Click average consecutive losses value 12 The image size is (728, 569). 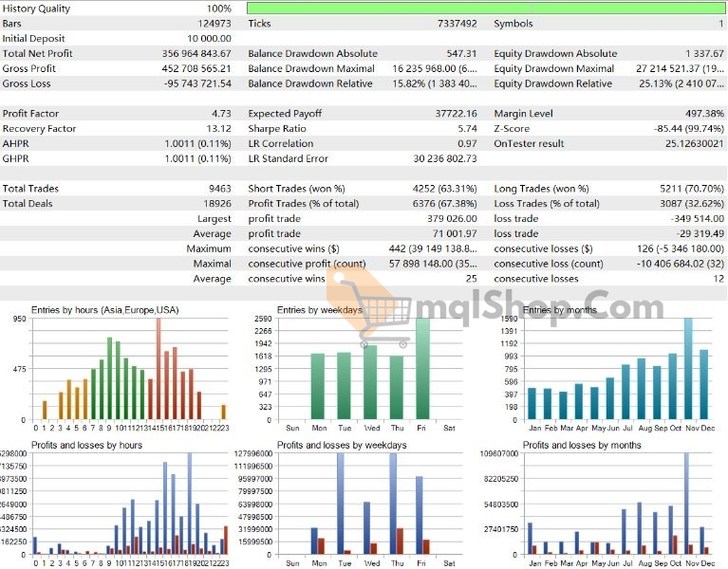[719, 279]
